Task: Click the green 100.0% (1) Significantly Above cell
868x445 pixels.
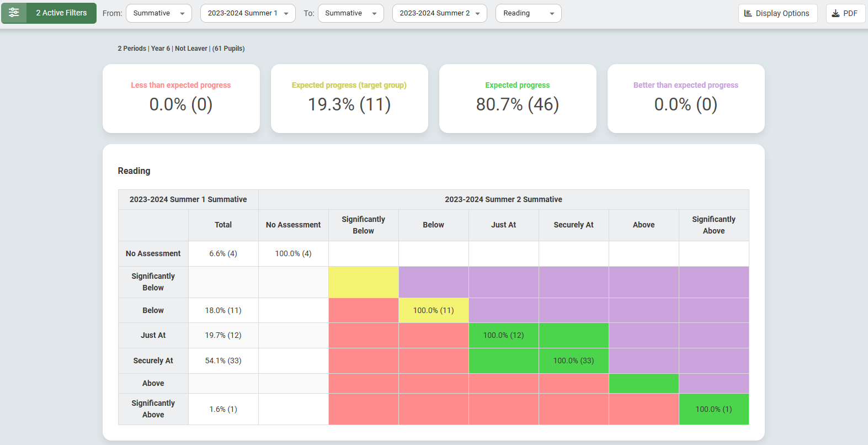Action: 713,409
